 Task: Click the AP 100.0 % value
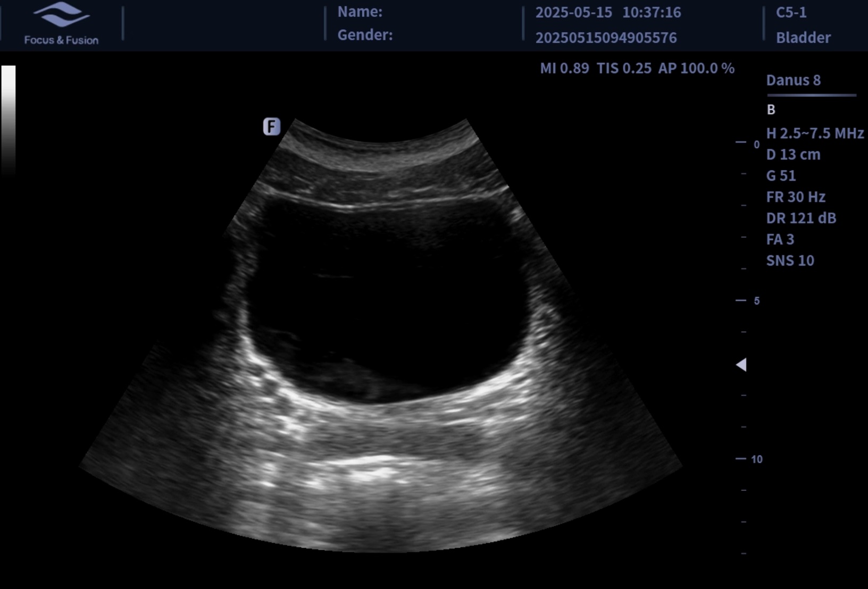pyautogui.click(x=696, y=68)
